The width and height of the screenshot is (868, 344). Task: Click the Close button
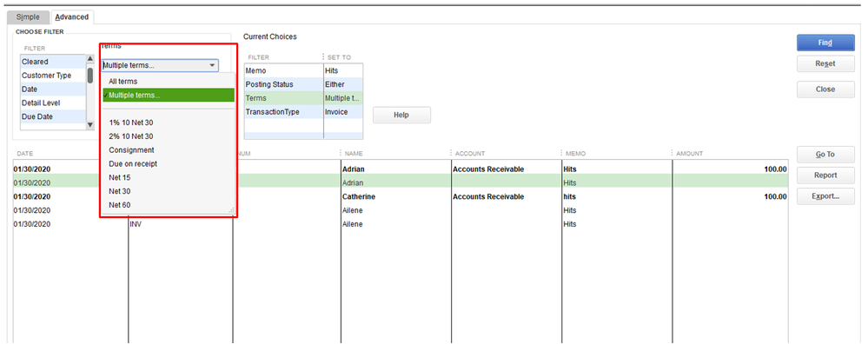click(825, 89)
